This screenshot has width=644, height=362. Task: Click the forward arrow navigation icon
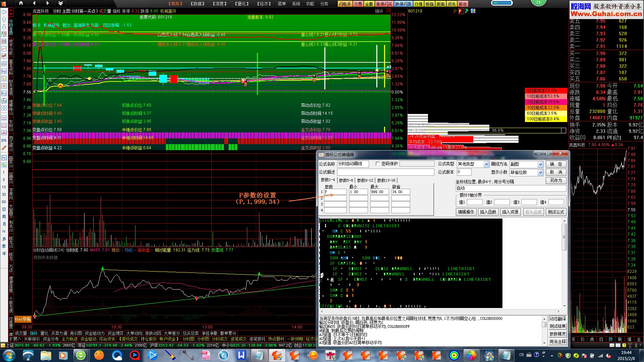47,3
